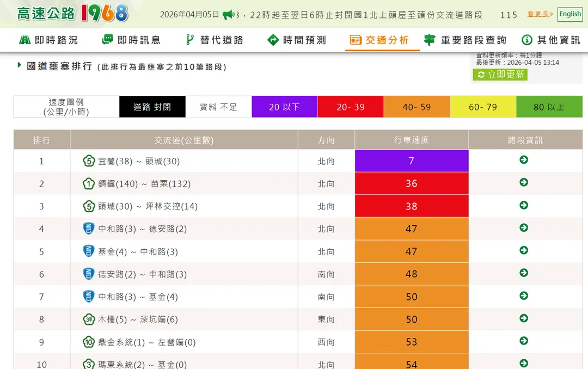Open the 即時路況 menu

(48, 40)
